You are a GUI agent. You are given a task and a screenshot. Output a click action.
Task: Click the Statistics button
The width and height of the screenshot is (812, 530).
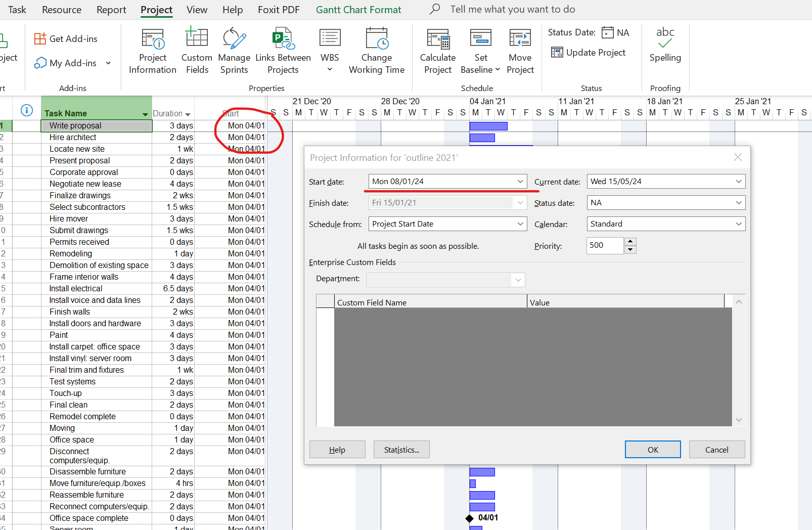pos(401,449)
